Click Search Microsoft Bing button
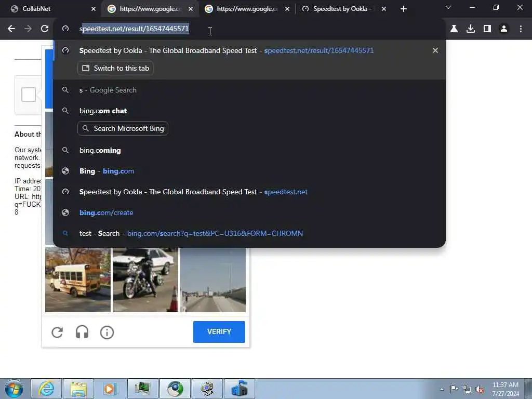Image resolution: width=532 pixels, height=399 pixels. 123,129
